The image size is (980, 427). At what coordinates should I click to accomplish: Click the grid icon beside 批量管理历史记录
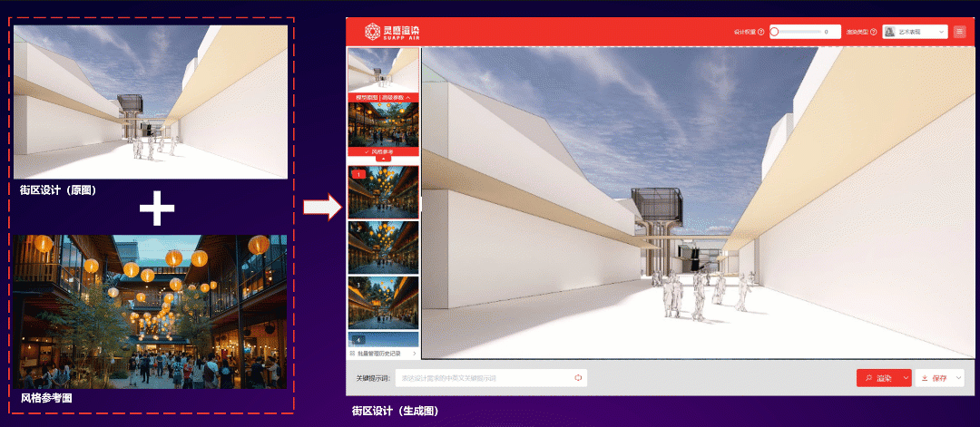pos(352,353)
